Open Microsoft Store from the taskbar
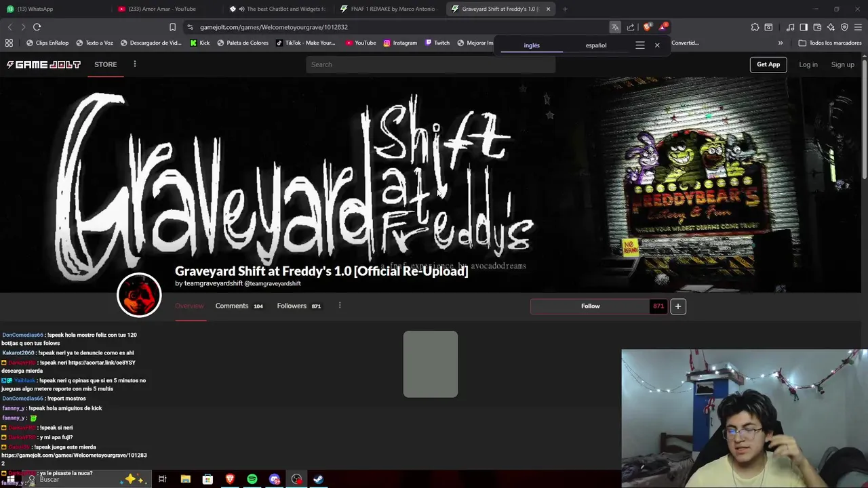868x488 pixels. pyautogui.click(x=208, y=479)
